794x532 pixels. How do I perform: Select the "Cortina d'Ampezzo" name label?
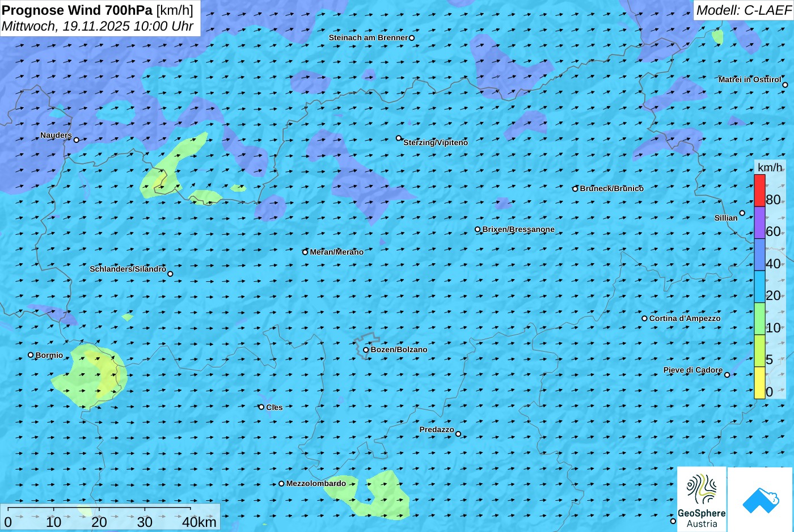685,318
